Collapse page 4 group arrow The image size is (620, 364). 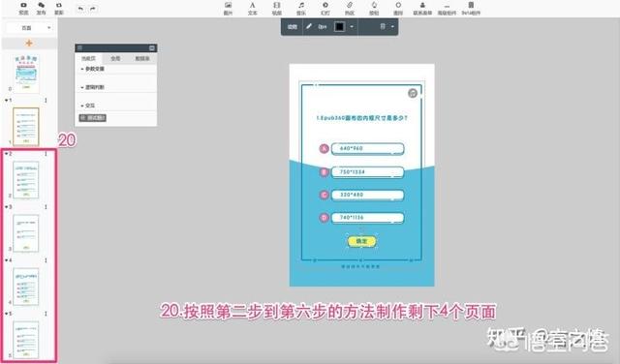point(7,260)
